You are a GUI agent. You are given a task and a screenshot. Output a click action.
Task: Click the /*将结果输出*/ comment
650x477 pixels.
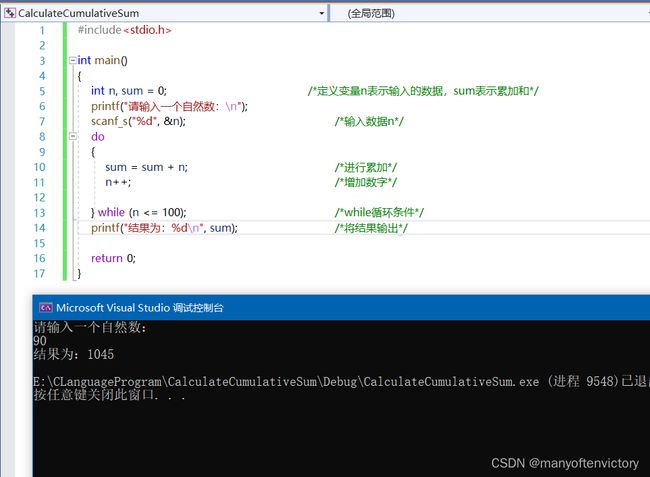371,228
